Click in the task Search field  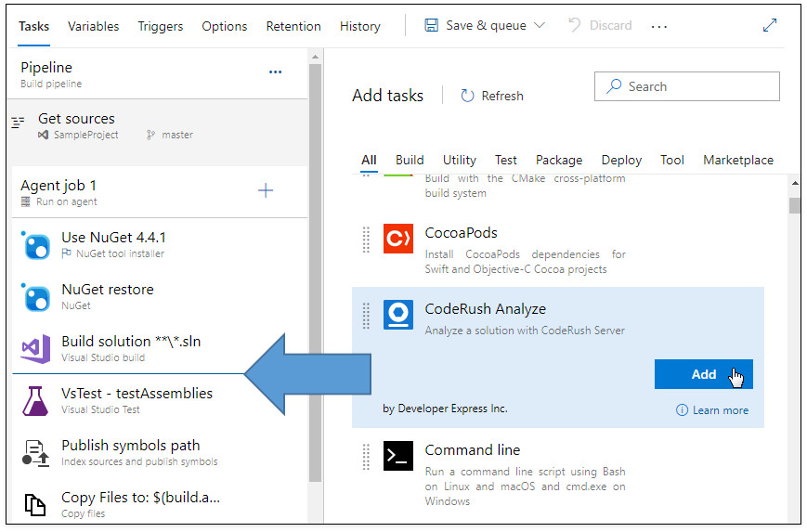point(686,86)
